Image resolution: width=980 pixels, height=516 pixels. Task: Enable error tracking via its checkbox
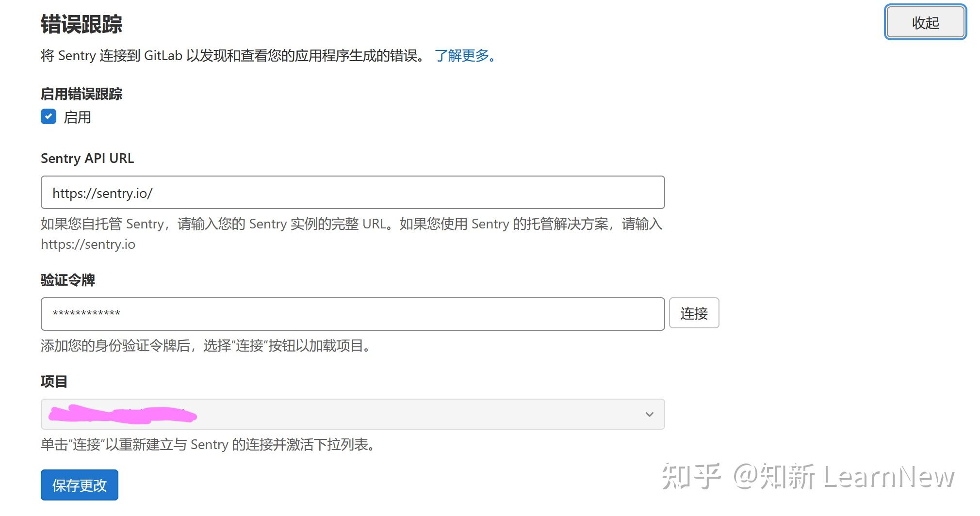49,117
